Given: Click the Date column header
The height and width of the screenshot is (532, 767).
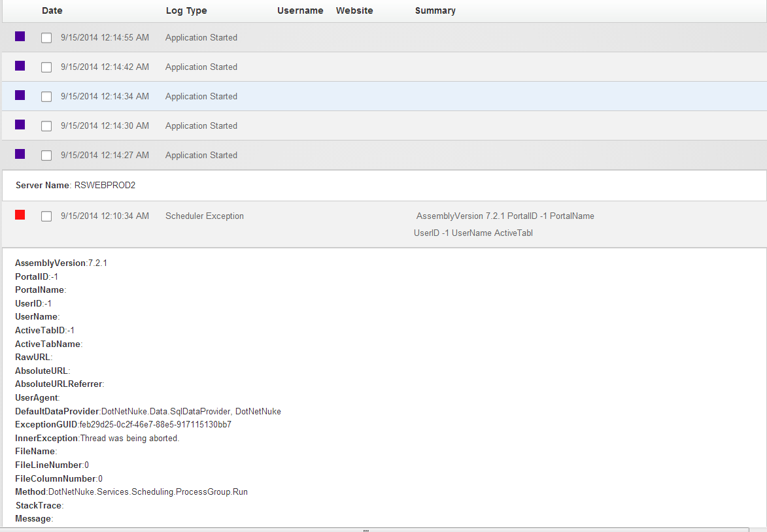Looking at the screenshot, I should [52, 10].
